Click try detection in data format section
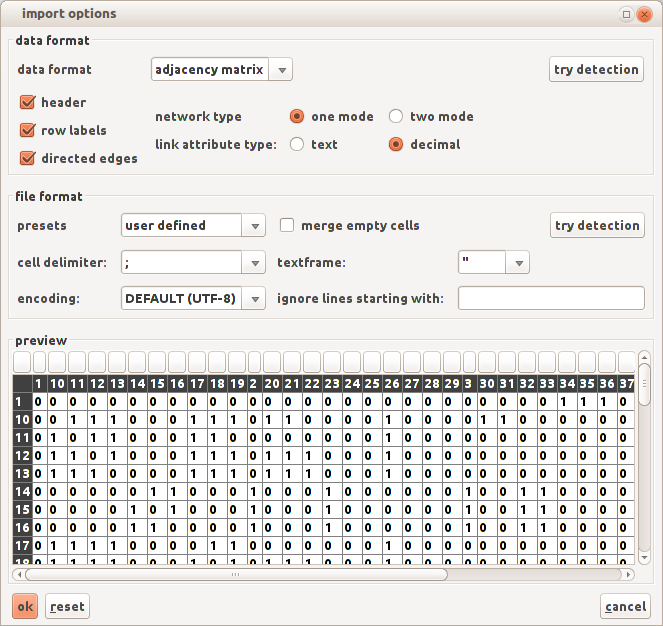 point(596,69)
